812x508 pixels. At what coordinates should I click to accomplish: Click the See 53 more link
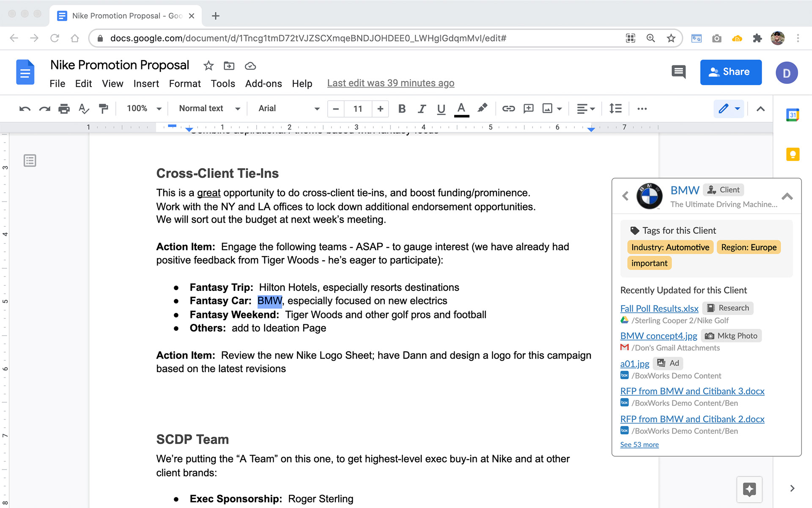coord(639,444)
